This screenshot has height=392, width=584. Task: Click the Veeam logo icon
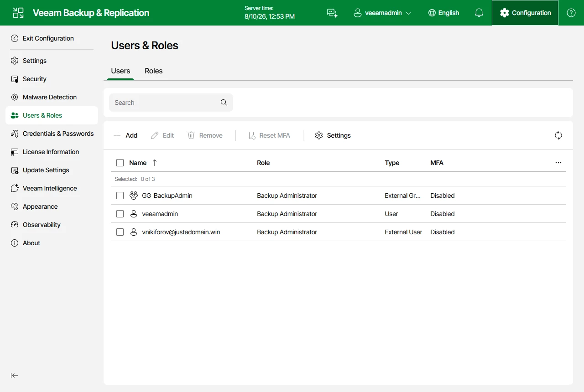point(18,13)
